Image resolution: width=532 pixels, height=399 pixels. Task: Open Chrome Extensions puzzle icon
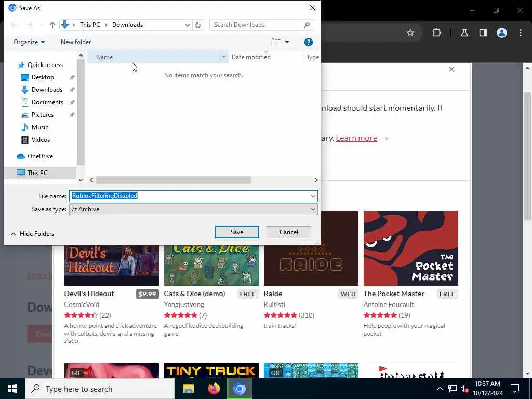[436, 33]
